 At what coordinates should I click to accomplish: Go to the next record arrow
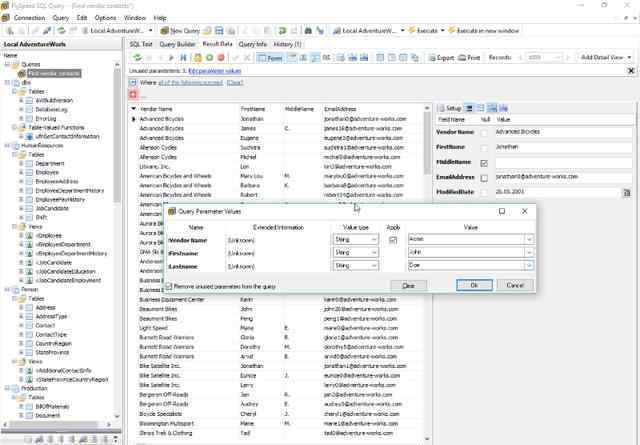tap(171, 58)
